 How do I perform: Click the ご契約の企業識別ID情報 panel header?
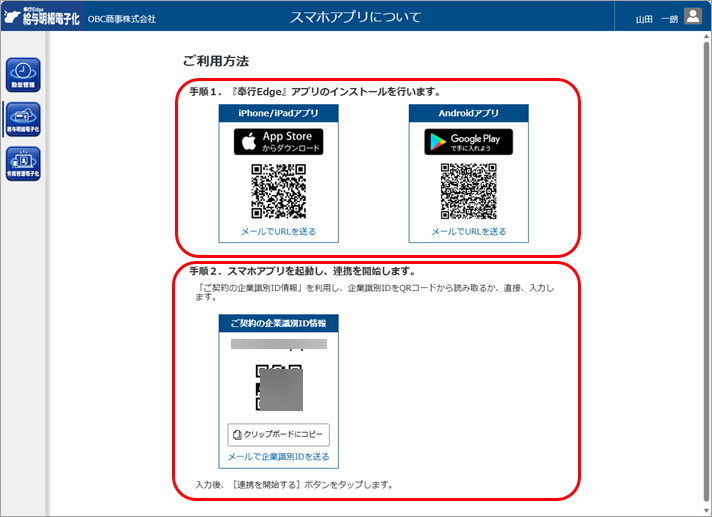pos(278,323)
